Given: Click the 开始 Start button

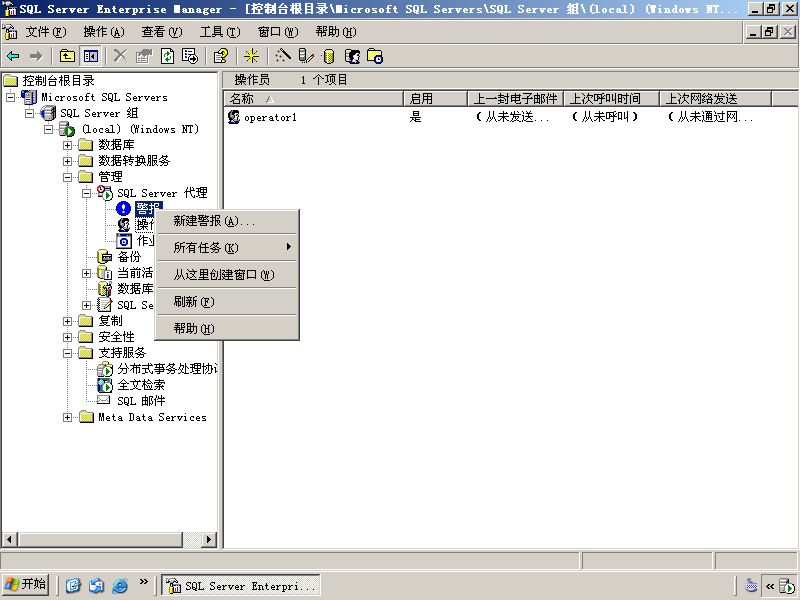Looking at the screenshot, I should coord(26,584).
